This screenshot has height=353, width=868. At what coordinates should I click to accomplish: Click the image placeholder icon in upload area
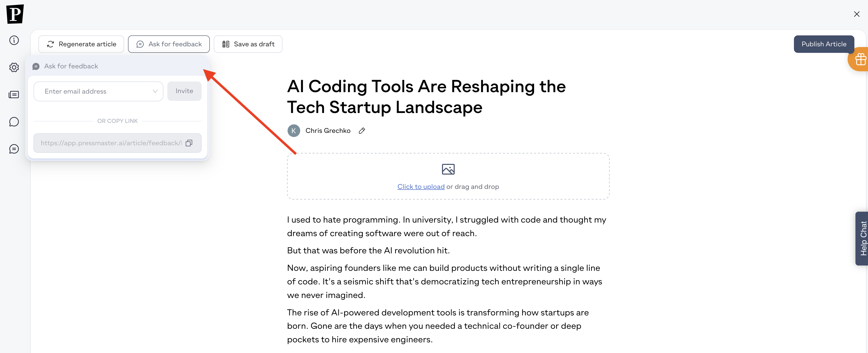click(x=448, y=169)
